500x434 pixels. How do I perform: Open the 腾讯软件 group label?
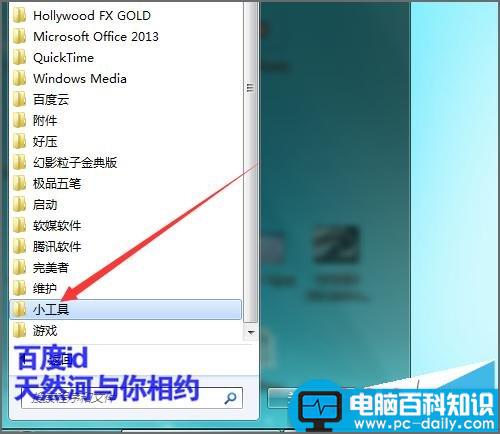click(x=57, y=247)
